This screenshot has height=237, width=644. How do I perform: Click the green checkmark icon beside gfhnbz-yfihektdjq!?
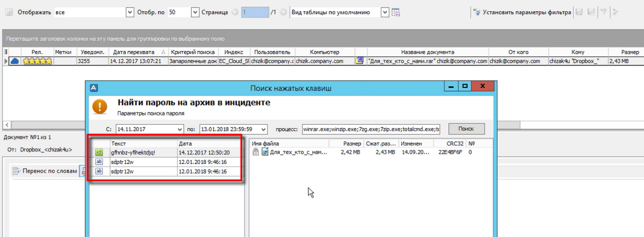coord(99,153)
